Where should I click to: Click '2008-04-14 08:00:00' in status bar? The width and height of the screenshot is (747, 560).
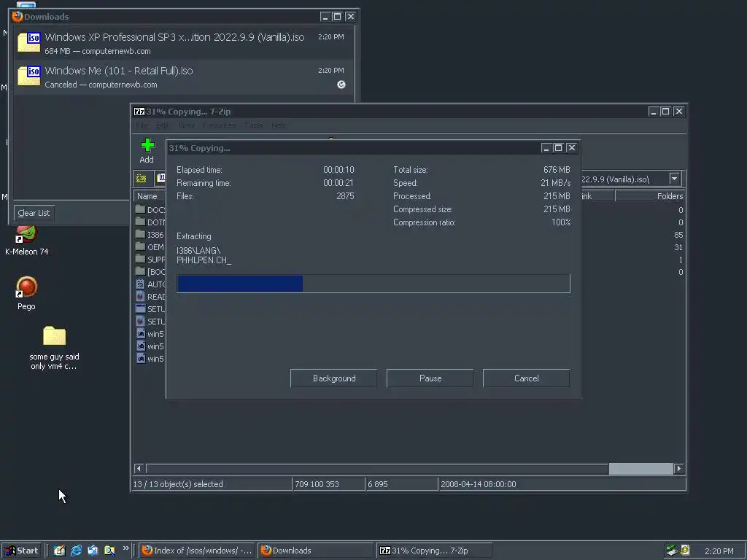point(479,484)
